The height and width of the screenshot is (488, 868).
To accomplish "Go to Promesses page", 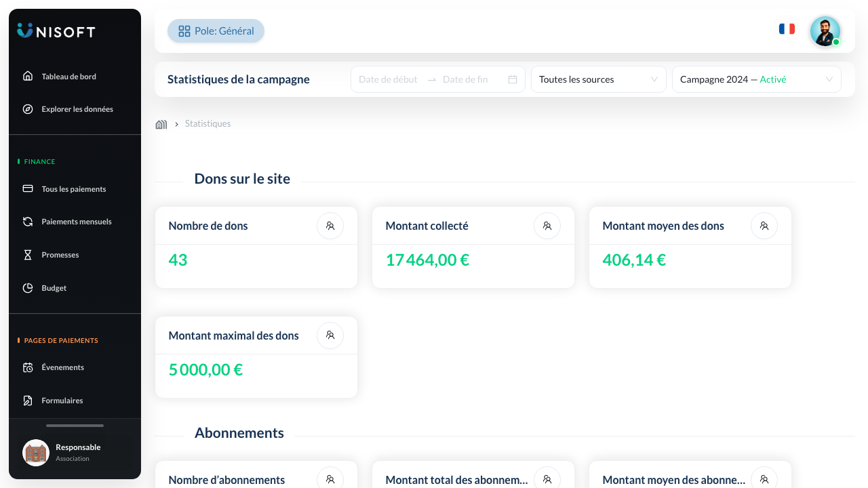I will click(x=60, y=255).
